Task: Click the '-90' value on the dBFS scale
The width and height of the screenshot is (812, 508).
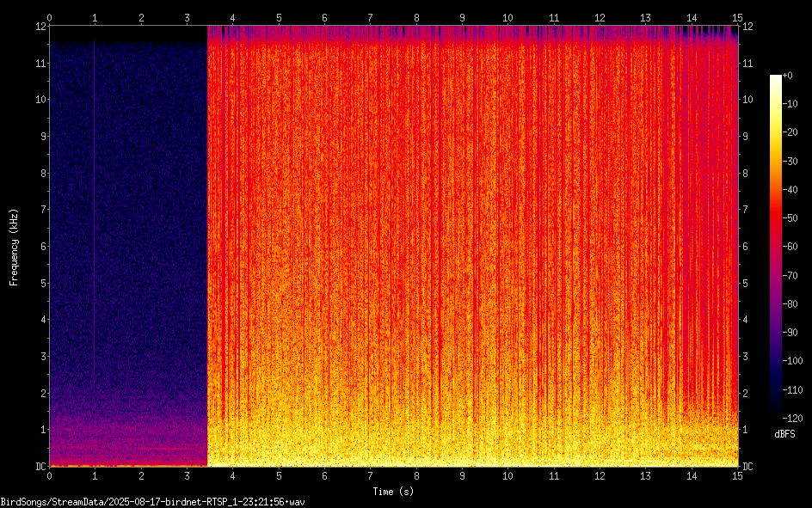Action: coord(790,332)
